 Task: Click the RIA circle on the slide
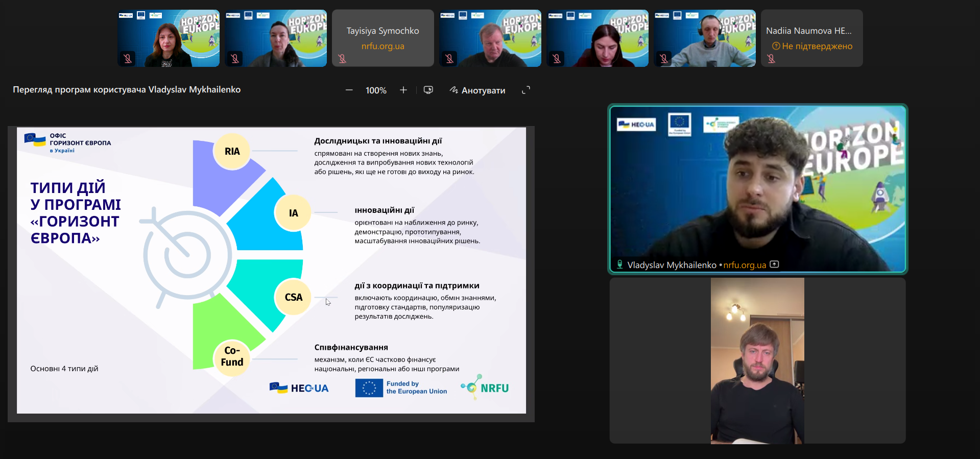click(x=232, y=151)
